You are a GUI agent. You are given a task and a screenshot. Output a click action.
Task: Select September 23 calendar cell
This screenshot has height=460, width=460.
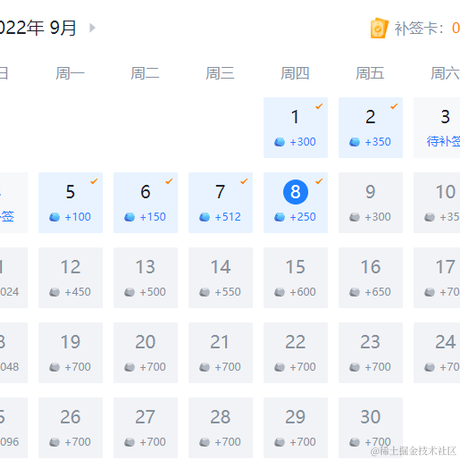(x=371, y=353)
